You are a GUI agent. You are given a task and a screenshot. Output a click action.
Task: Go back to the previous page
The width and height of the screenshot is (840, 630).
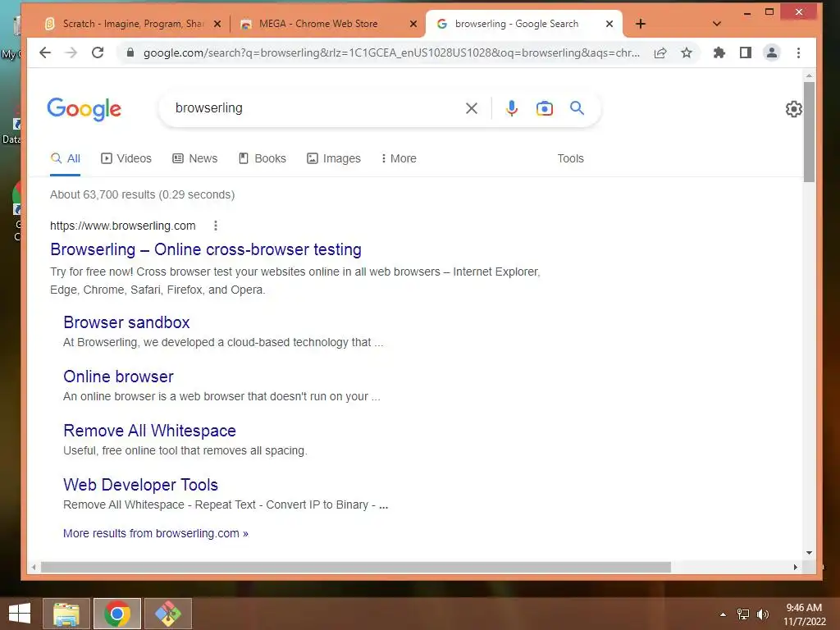tap(45, 52)
